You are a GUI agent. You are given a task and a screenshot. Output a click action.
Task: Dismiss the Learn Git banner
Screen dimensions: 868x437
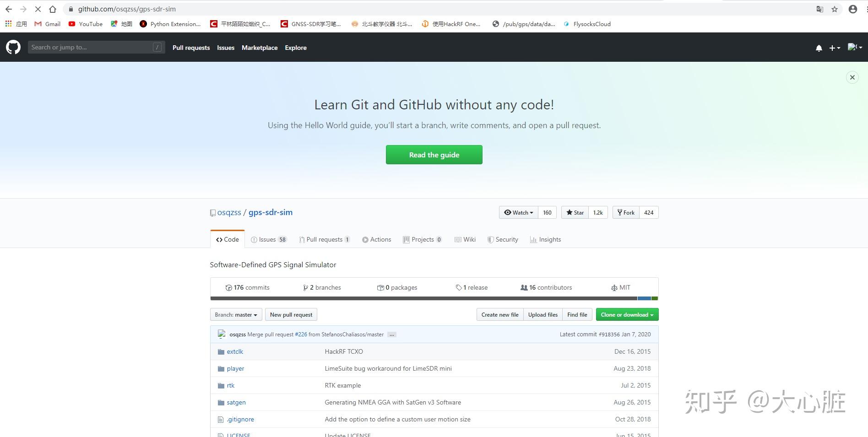pos(852,77)
